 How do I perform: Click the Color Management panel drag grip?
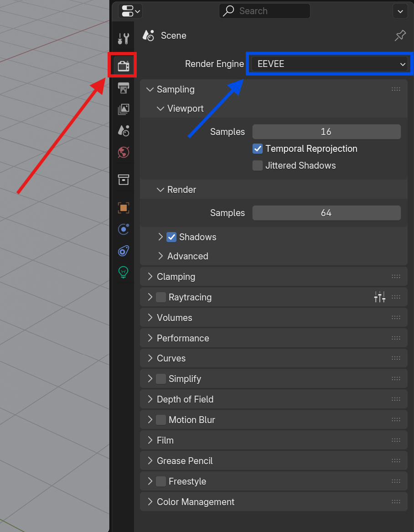(396, 502)
